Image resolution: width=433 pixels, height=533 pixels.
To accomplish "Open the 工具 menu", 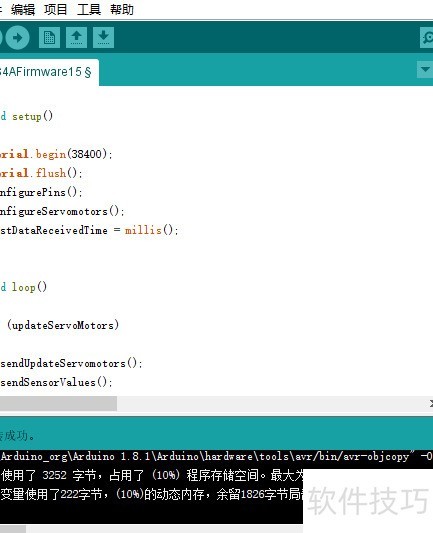I will point(89,10).
